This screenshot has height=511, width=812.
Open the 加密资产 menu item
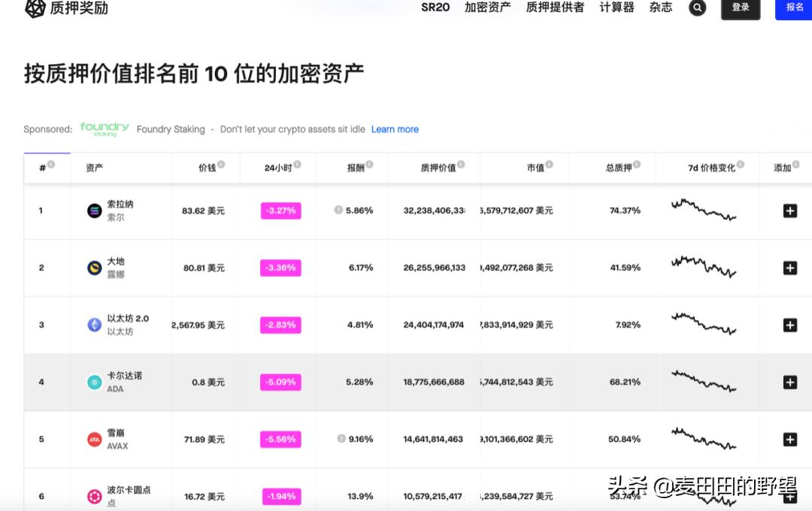tap(487, 8)
